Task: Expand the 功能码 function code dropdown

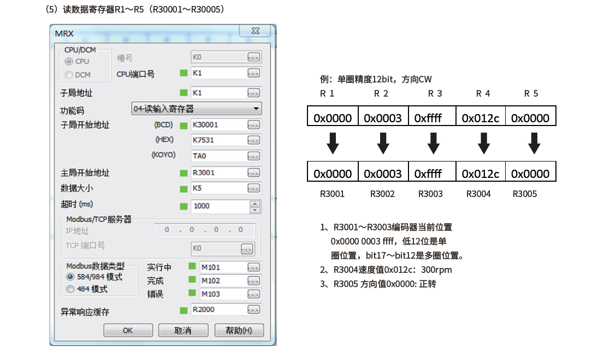Action: pos(256,109)
